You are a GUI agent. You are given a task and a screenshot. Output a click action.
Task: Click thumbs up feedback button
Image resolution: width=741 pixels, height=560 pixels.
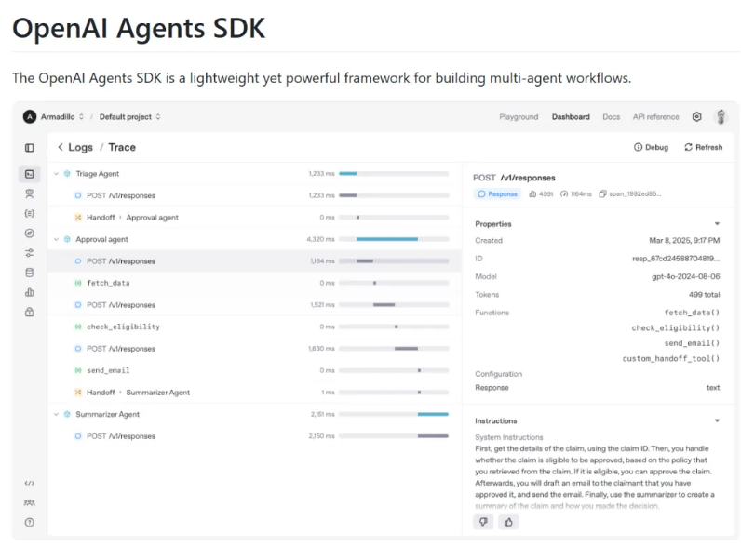[x=508, y=522]
